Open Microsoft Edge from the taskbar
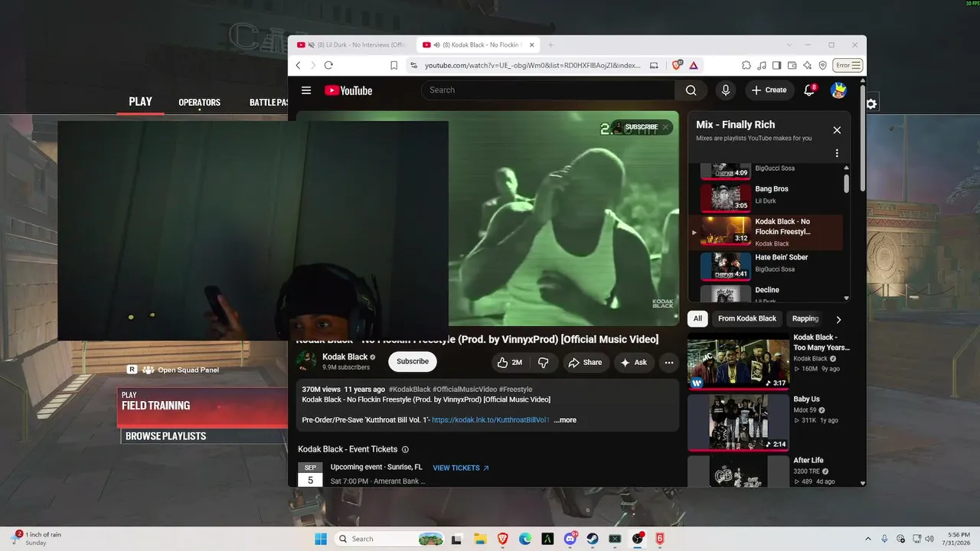 tap(525, 539)
